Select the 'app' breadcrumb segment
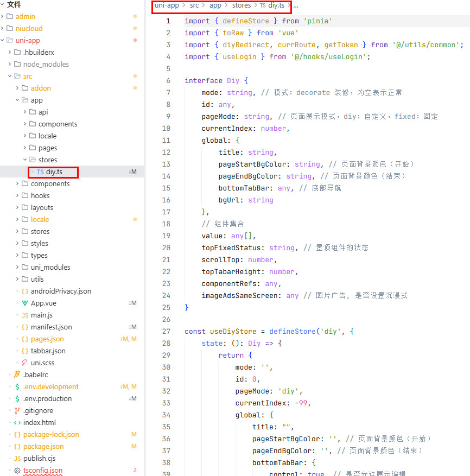The height and width of the screenshot is (476, 470). (x=215, y=5)
